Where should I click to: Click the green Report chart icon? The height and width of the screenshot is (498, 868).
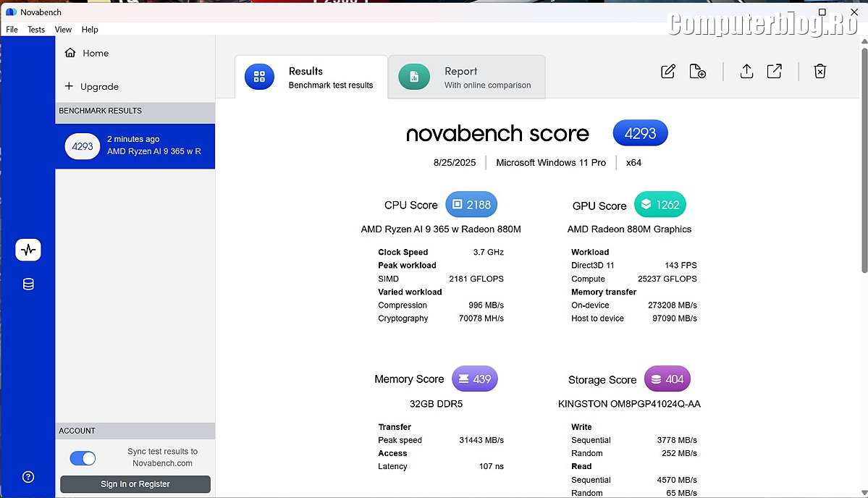414,77
